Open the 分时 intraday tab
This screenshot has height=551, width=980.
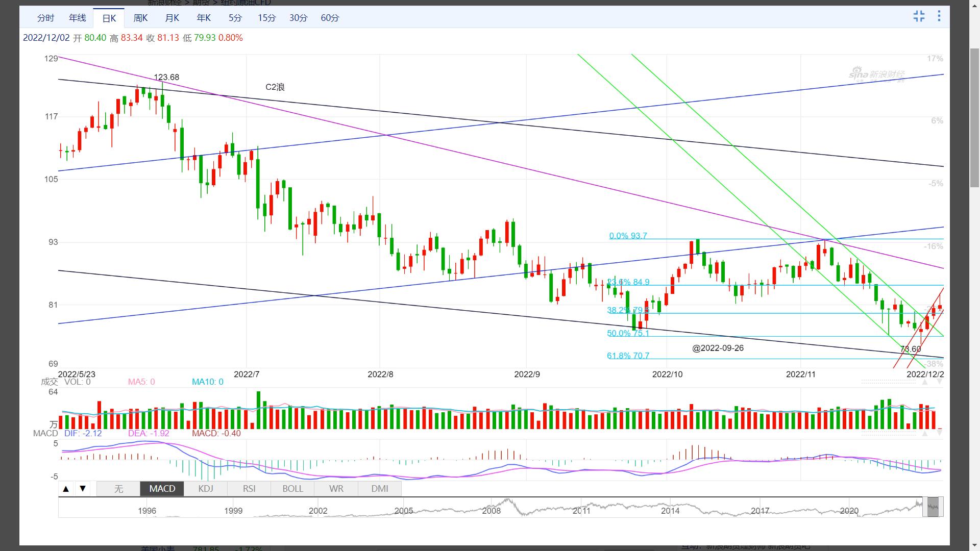(x=45, y=18)
